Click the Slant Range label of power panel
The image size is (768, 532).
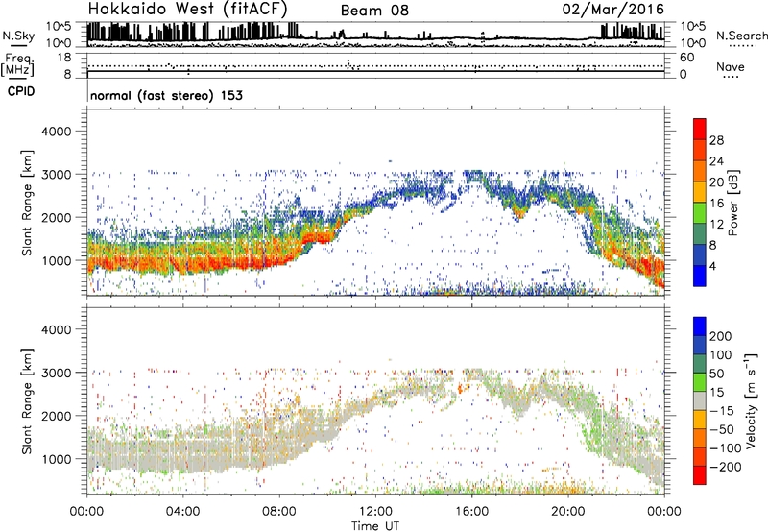(27, 203)
